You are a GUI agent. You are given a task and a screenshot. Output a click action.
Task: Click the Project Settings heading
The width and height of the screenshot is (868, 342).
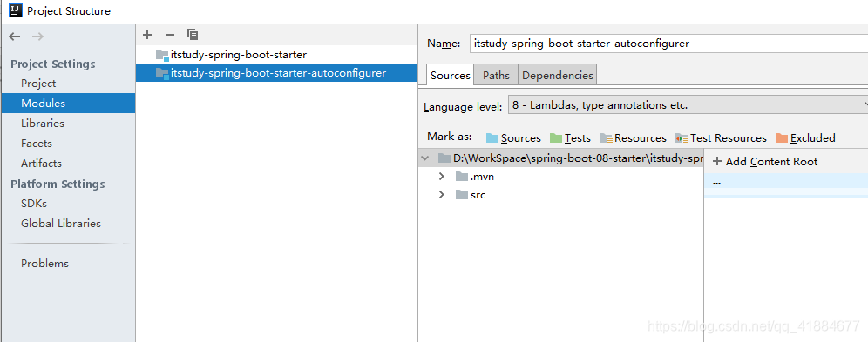53,64
